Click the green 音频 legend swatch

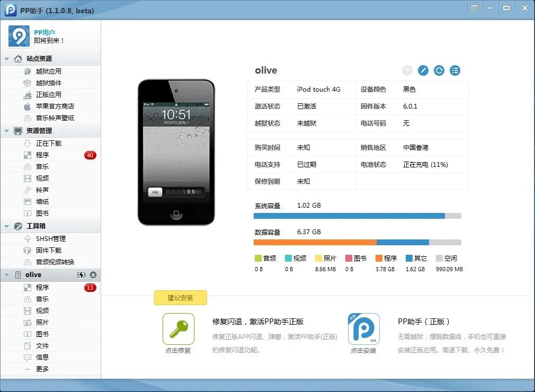258,259
